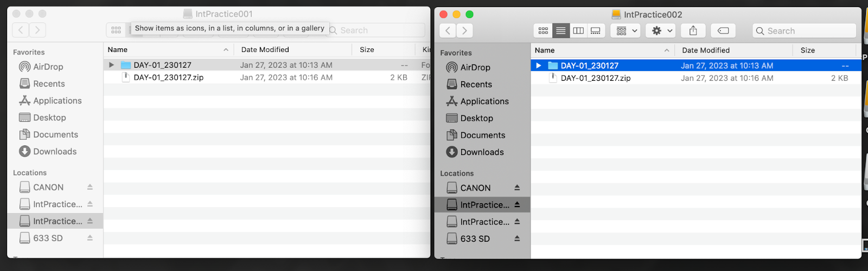Go back in the IntPractice002 window
This screenshot has height=271, width=868.
448,31
